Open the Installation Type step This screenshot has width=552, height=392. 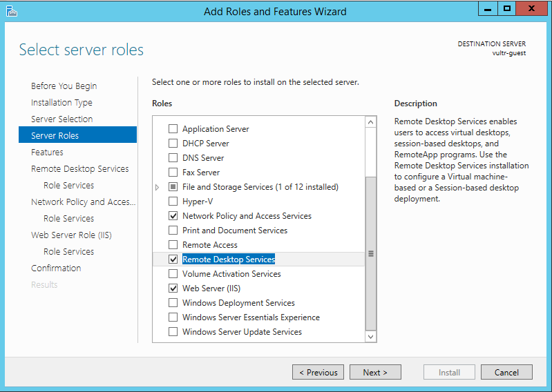coord(61,103)
